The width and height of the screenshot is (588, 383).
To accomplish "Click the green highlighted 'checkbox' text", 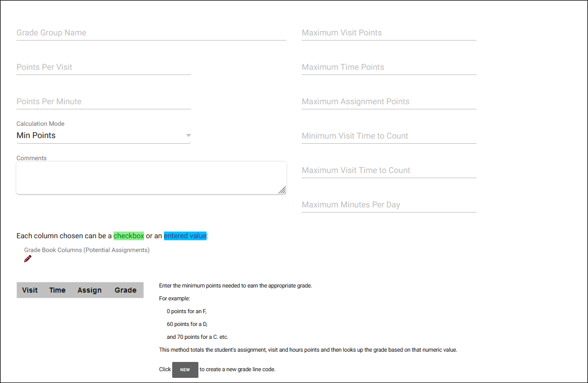I will (128, 236).
